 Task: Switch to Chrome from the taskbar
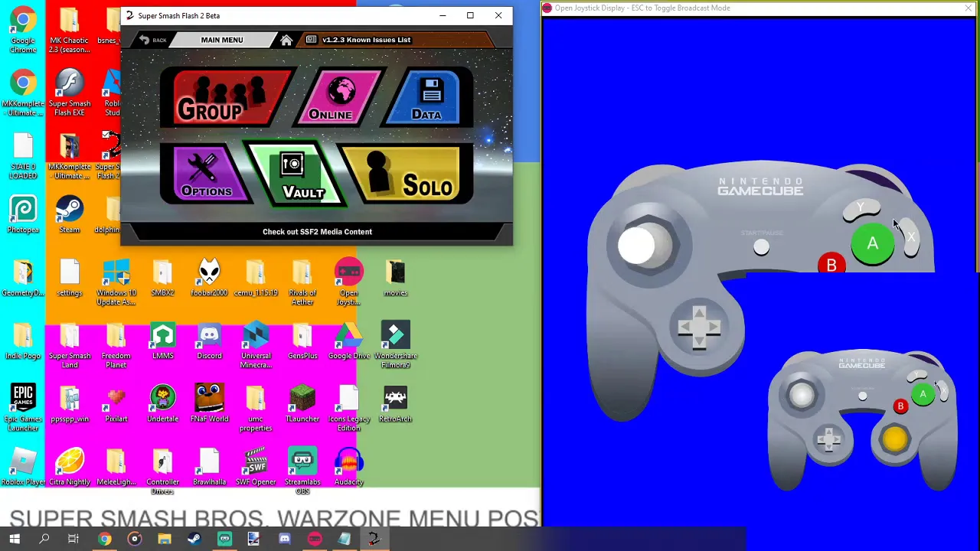coord(104,540)
